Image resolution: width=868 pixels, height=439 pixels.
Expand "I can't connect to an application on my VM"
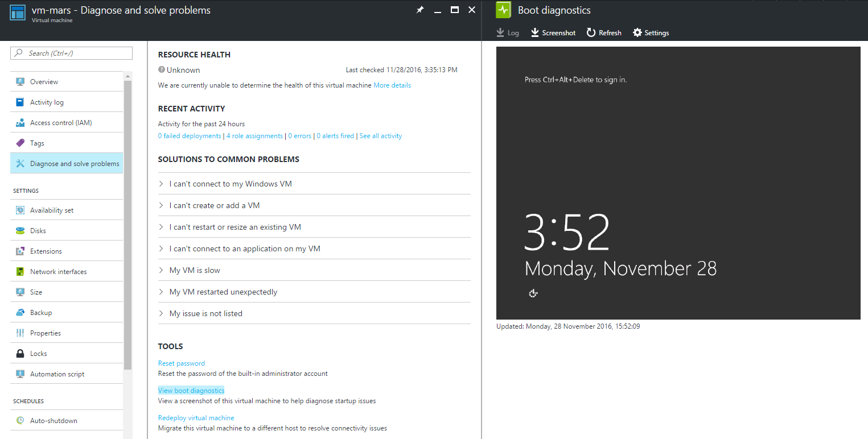(x=314, y=249)
